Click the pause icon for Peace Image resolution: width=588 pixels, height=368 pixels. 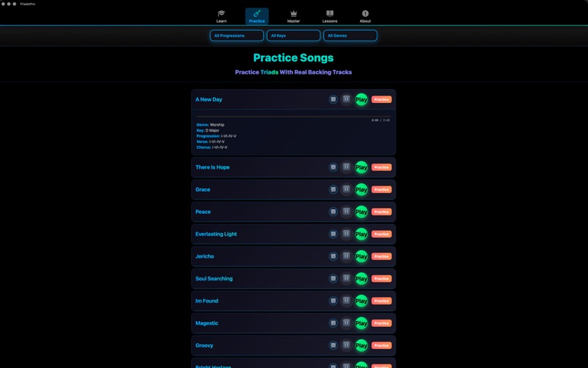(346, 211)
